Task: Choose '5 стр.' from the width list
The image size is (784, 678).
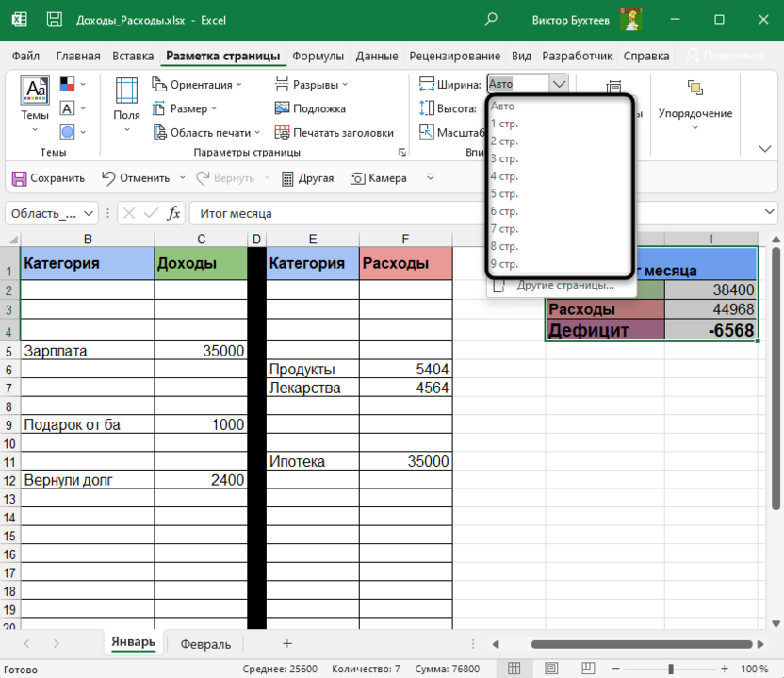Action: [x=504, y=193]
